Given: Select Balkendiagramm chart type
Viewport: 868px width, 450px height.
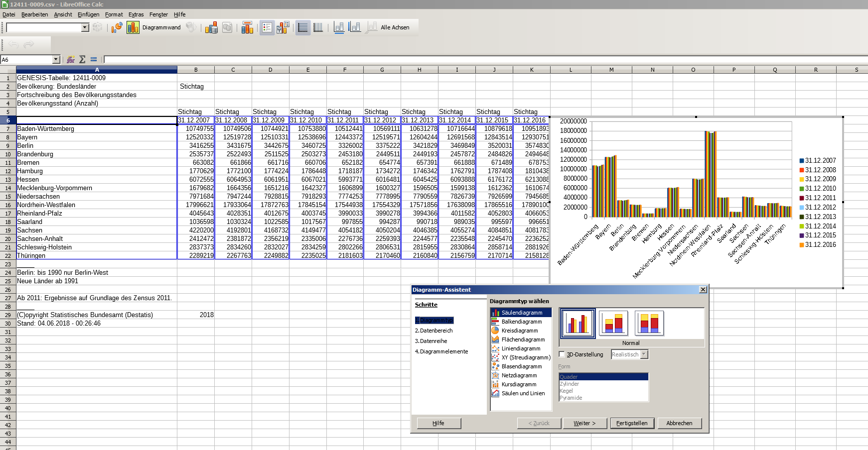Looking at the screenshot, I should point(521,322).
